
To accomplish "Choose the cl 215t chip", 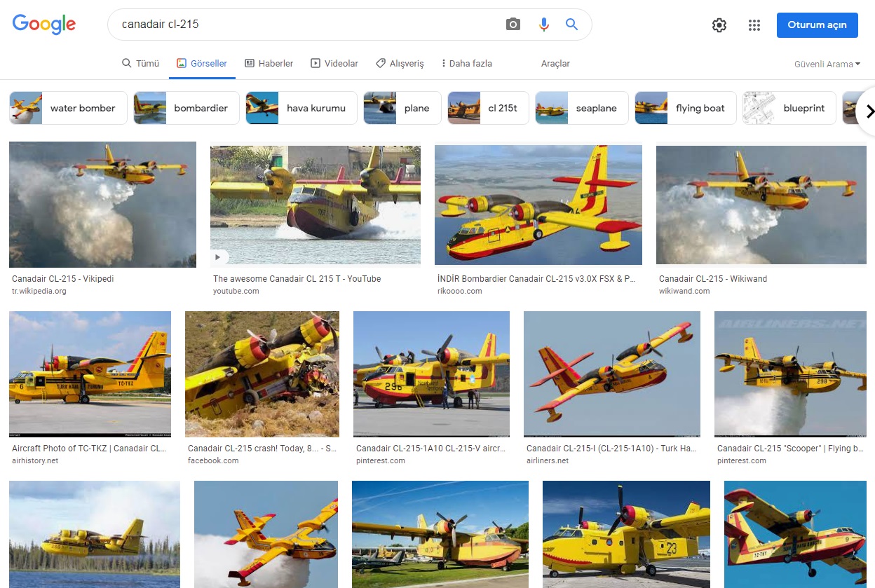I will [x=488, y=108].
